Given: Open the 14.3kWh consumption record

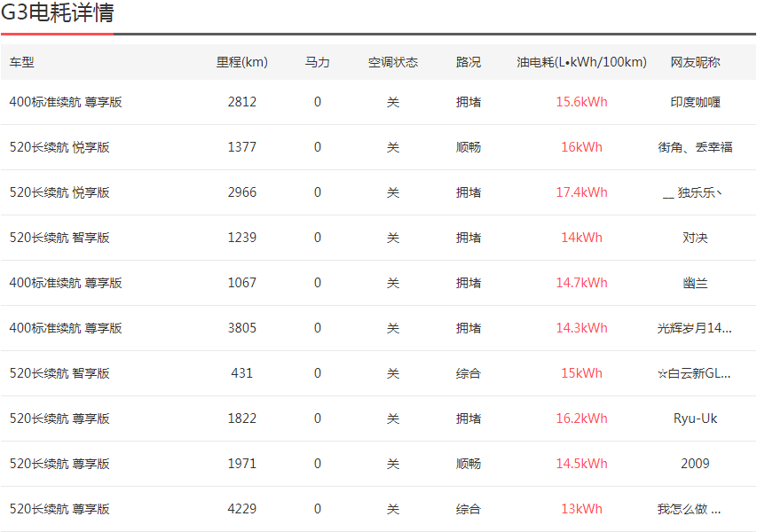Looking at the screenshot, I should pyautogui.click(x=581, y=328).
